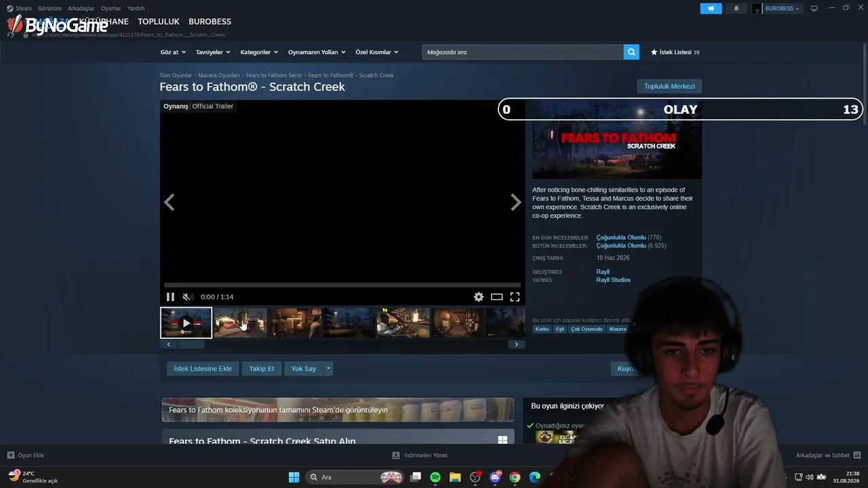
Task: Open the notifications bell
Action: click(x=736, y=9)
